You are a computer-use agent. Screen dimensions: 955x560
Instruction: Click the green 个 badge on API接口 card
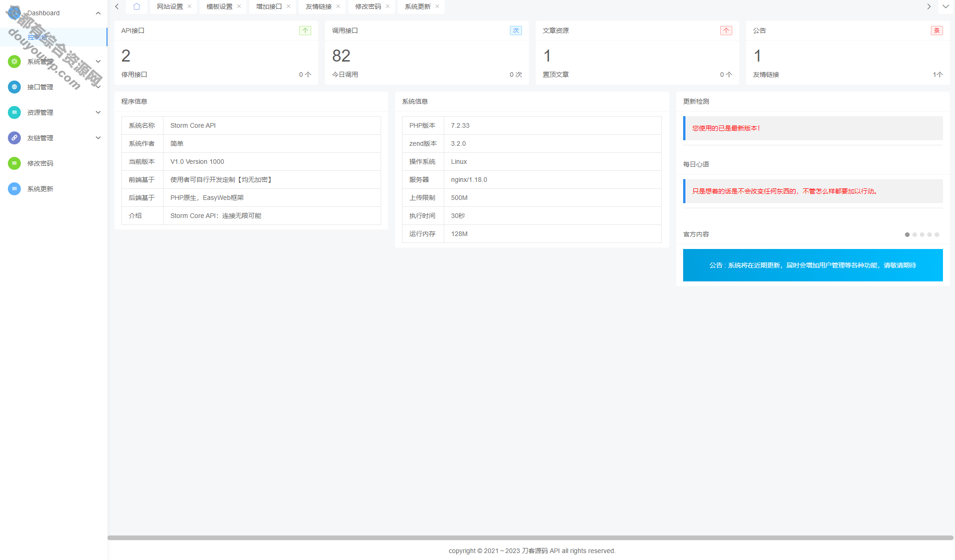(x=305, y=31)
